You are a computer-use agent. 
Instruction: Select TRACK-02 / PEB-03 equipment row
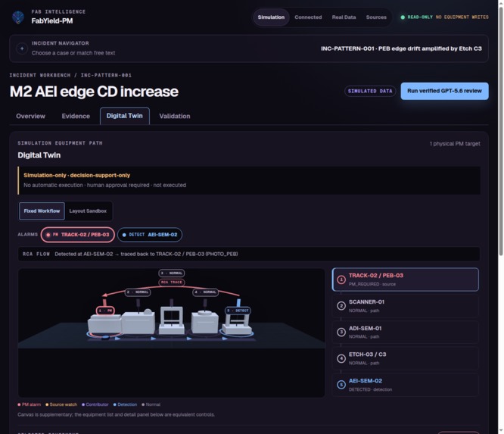pos(406,279)
